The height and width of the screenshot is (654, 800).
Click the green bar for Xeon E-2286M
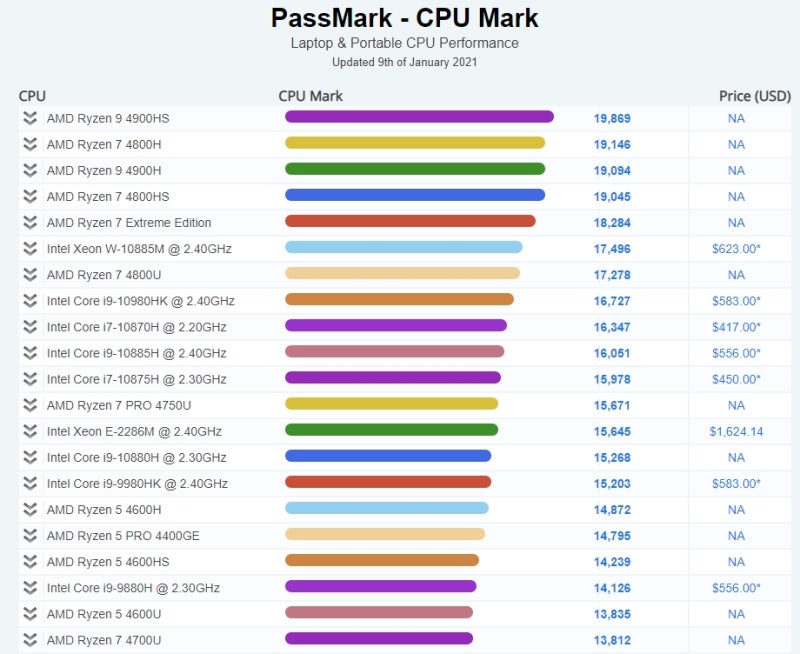click(391, 430)
